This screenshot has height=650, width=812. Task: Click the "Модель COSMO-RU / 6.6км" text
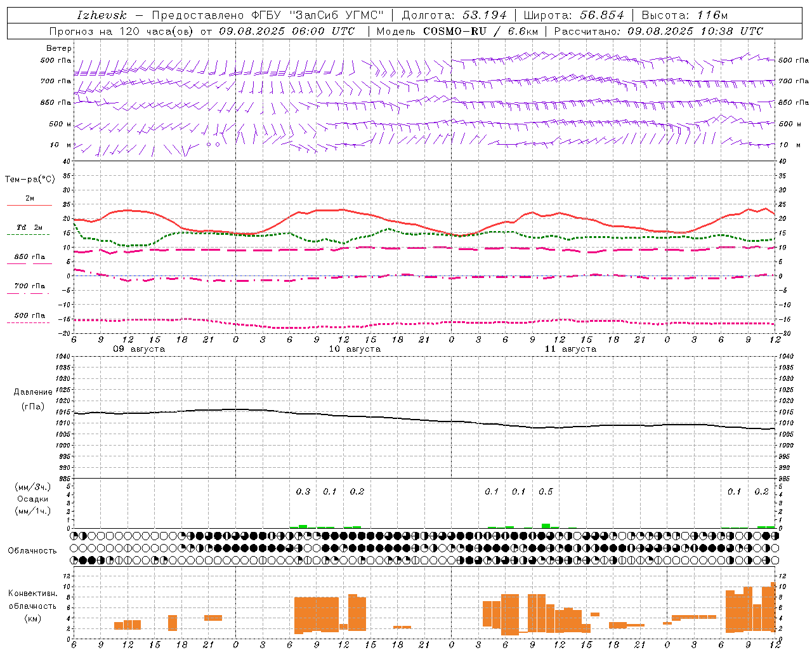[457, 31]
